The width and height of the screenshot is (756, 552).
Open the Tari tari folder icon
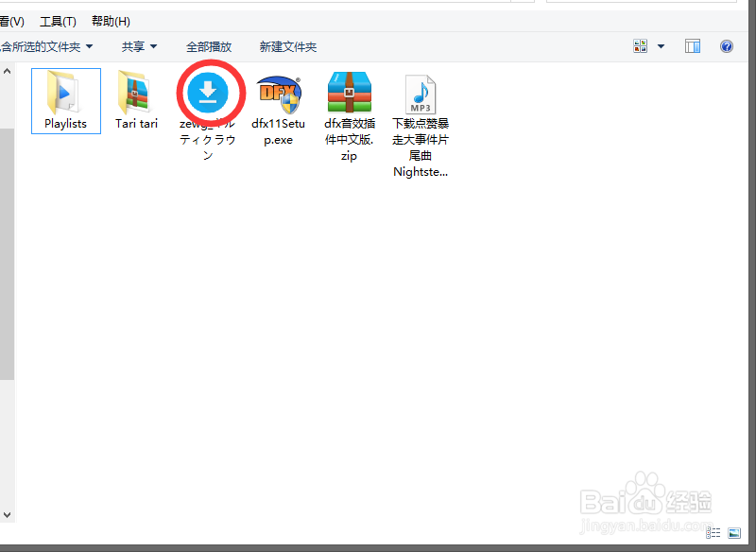(x=134, y=93)
